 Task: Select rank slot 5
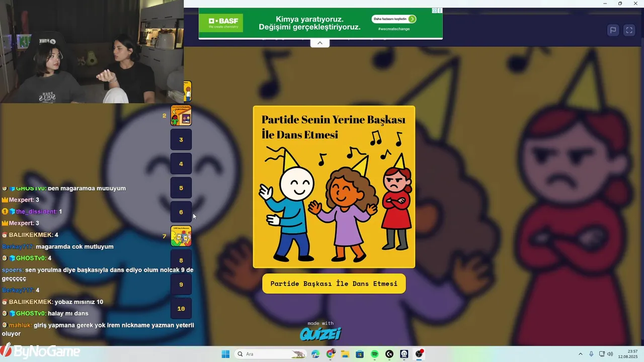181,188
